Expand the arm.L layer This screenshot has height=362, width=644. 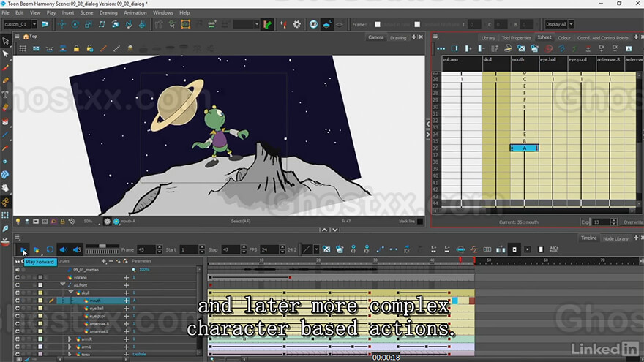tap(70, 347)
